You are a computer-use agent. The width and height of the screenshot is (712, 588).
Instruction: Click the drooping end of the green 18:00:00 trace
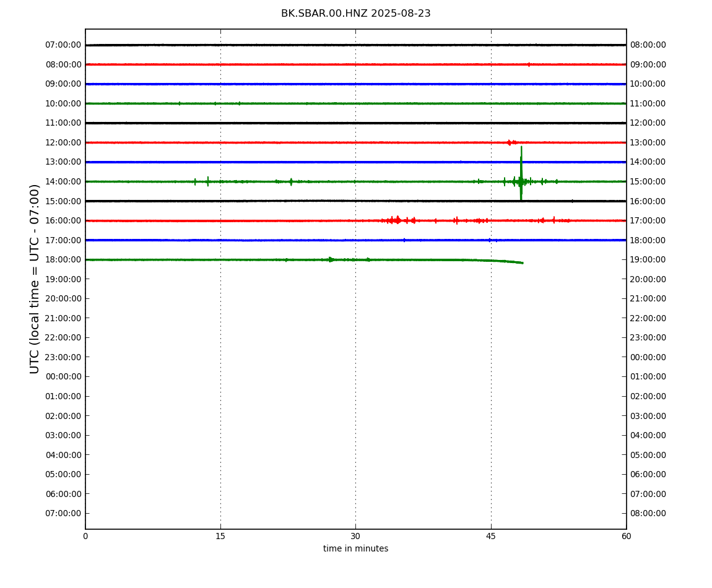508,262
